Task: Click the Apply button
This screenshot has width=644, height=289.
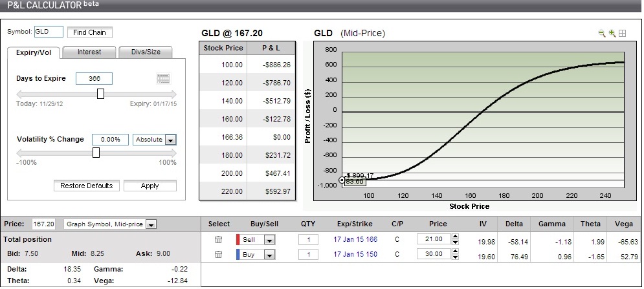Action: 150,186
